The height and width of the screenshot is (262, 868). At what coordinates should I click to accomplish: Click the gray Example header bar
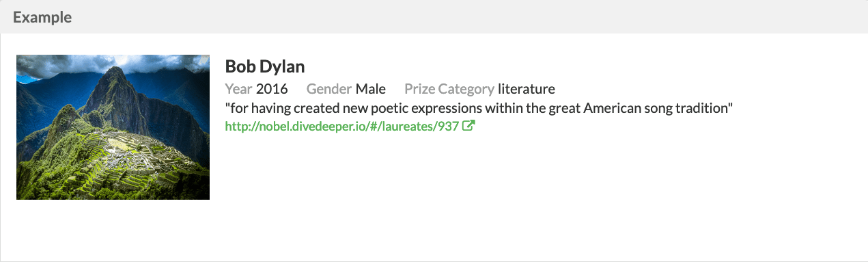tap(434, 17)
